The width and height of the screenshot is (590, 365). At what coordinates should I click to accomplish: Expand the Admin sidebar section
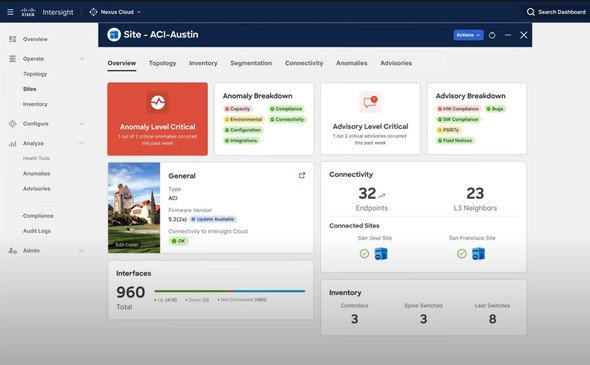81,250
